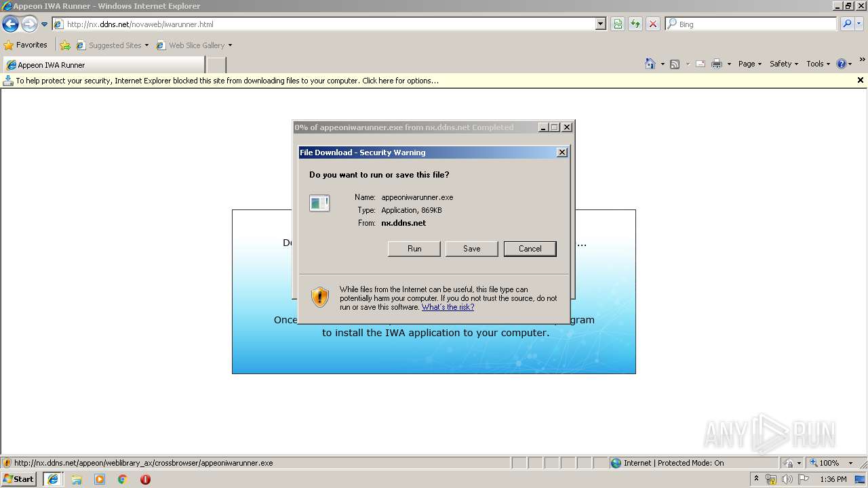868x488 pixels.
Task: Open a new blank tab
Action: click(216, 65)
